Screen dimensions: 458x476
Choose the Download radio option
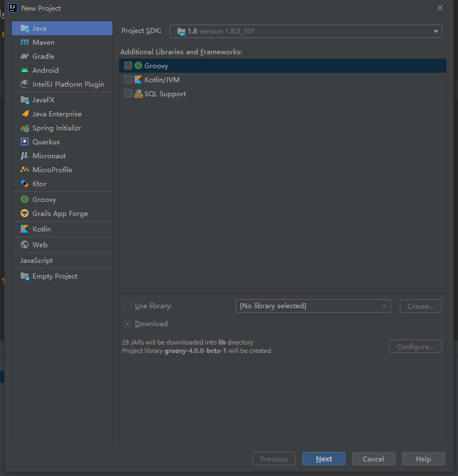coord(127,323)
